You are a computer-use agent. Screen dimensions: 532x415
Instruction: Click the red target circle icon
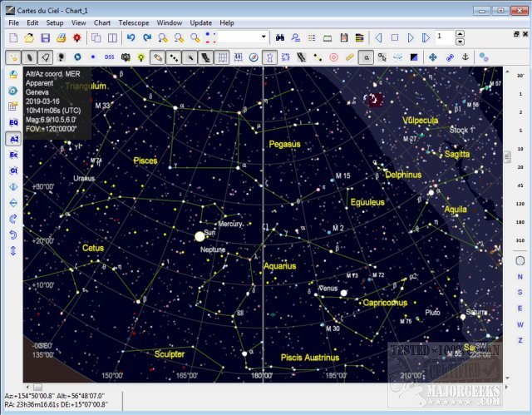coord(333,57)
